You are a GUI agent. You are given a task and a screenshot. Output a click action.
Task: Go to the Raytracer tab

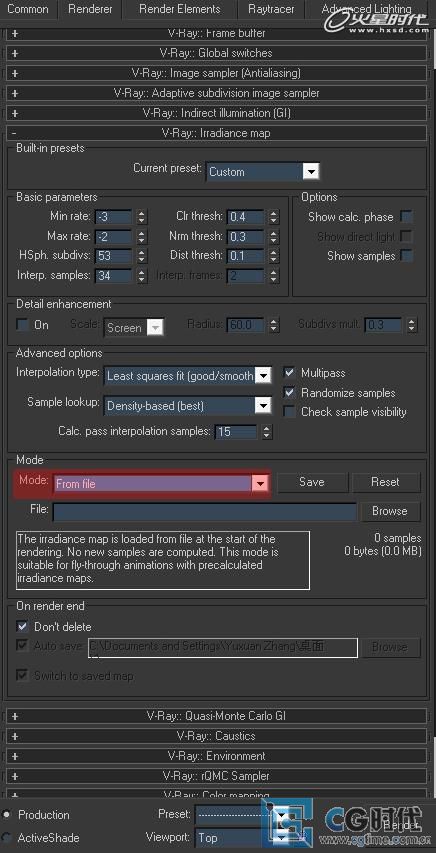pos(271,9)
